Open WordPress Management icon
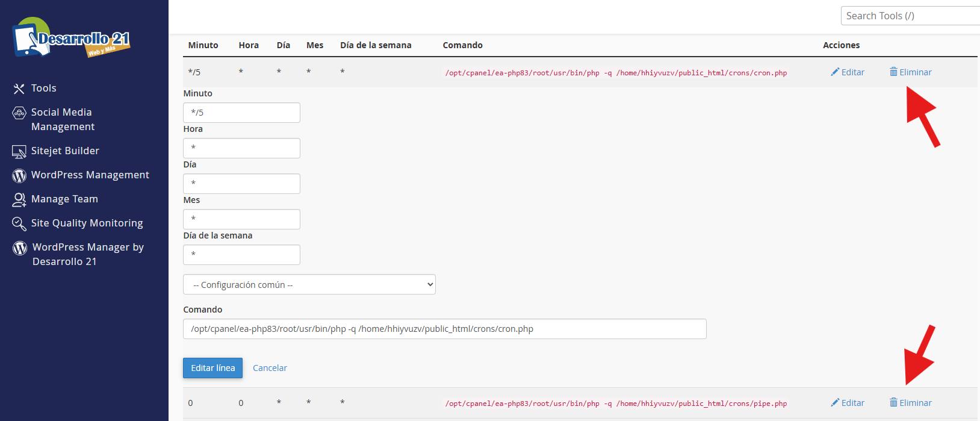Image resolution: width=980 pixels, height=421 pixels. click(19, 175)
